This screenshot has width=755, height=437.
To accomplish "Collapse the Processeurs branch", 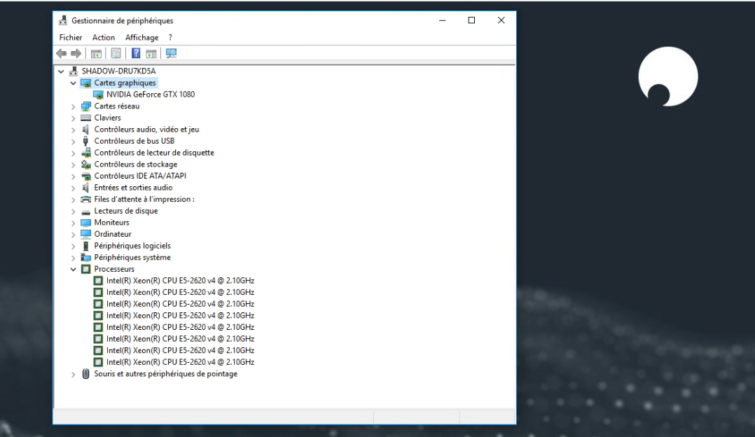I will coord(73,270).
